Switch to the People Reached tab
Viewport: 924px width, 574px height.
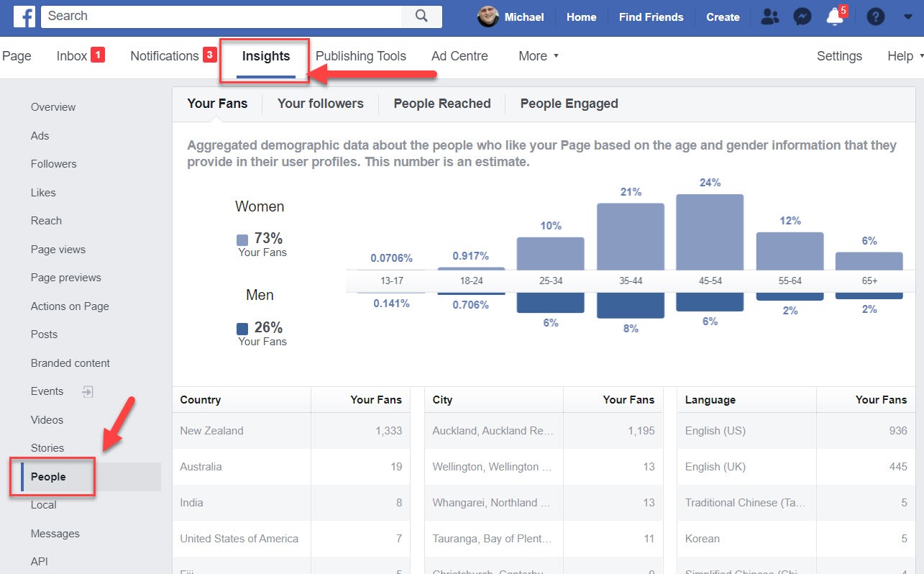pyautogui.click(x=442, y=104)
